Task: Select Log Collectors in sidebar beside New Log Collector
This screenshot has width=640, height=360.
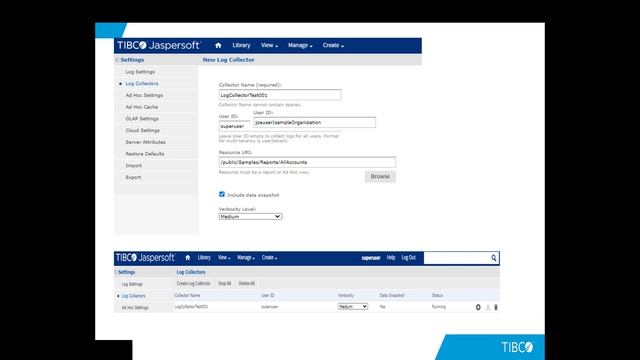Action: (142, 84)
